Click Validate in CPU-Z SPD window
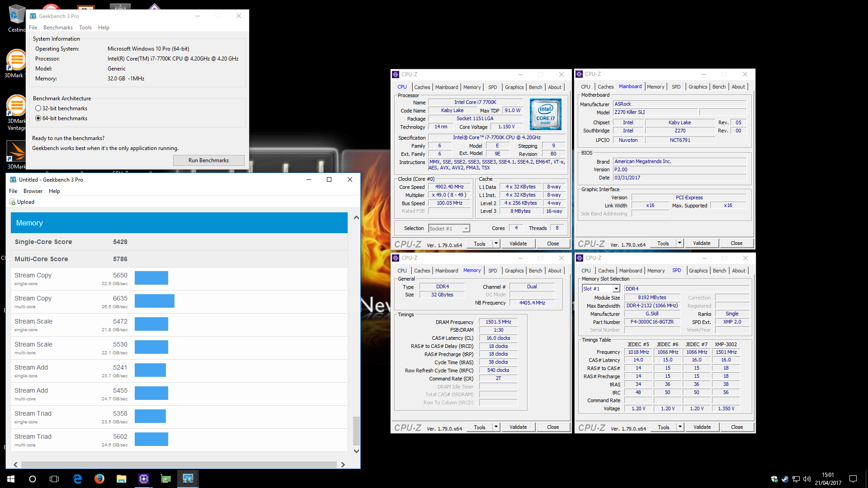This screenshot has width=868, height=488. 702,427
